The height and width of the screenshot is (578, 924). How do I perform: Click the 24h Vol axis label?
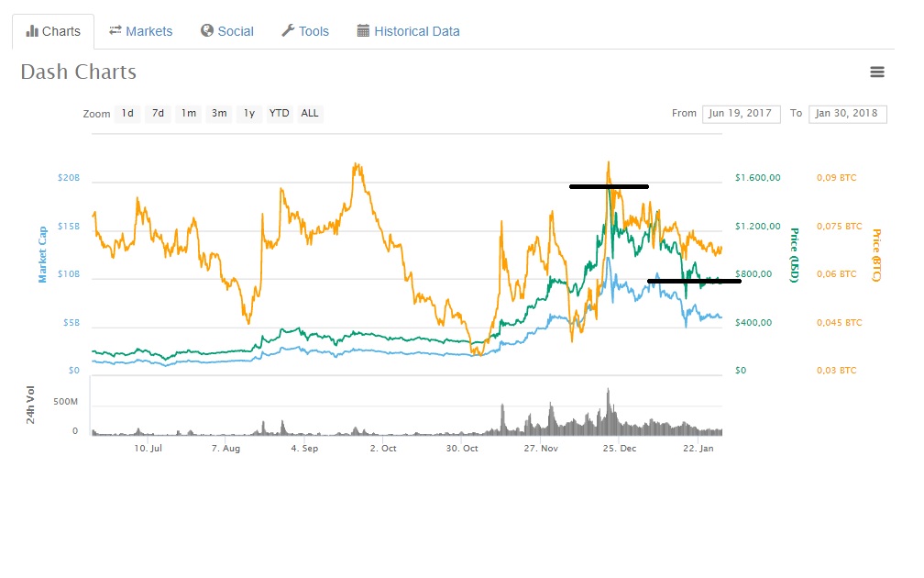[x=30, y=405]
